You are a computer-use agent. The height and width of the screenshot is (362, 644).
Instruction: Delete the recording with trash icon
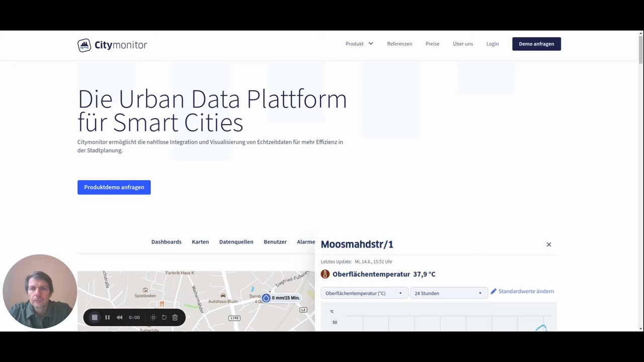point(175,317)
